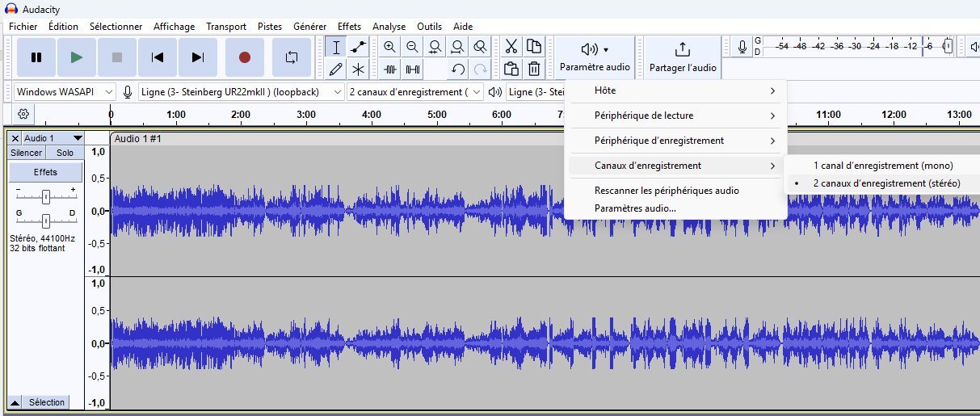The width and height of the screenshot is (980, 416).
Task: Open the Windows WASAPI host dropdown
Action: click(x=65, y=92)
